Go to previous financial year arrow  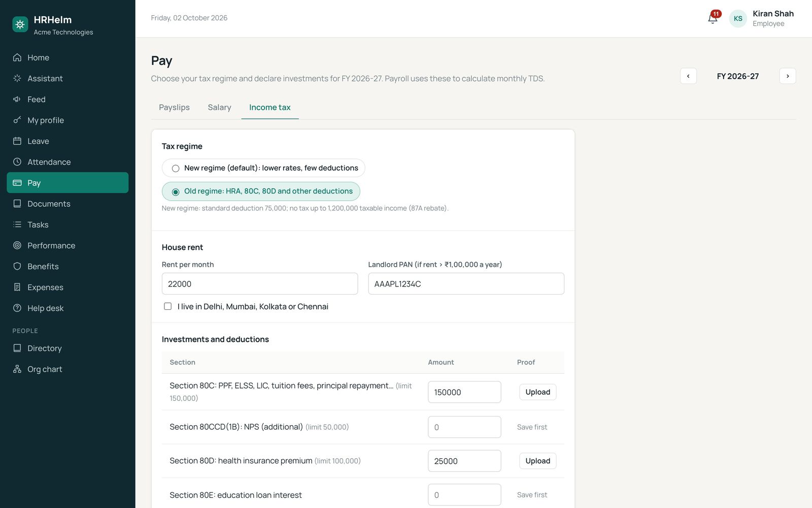(688, 76)
